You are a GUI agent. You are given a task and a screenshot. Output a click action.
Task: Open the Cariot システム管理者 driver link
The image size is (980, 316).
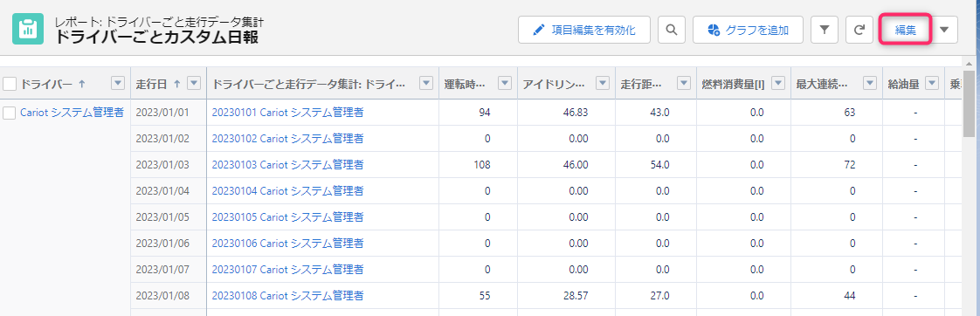pos(72,113)
